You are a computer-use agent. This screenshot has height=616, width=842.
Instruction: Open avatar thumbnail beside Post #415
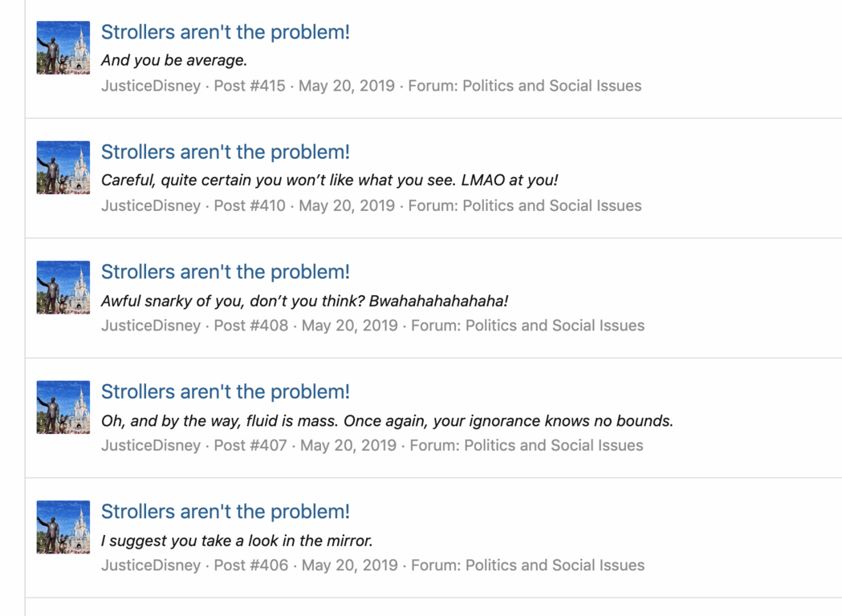(63, 48)
